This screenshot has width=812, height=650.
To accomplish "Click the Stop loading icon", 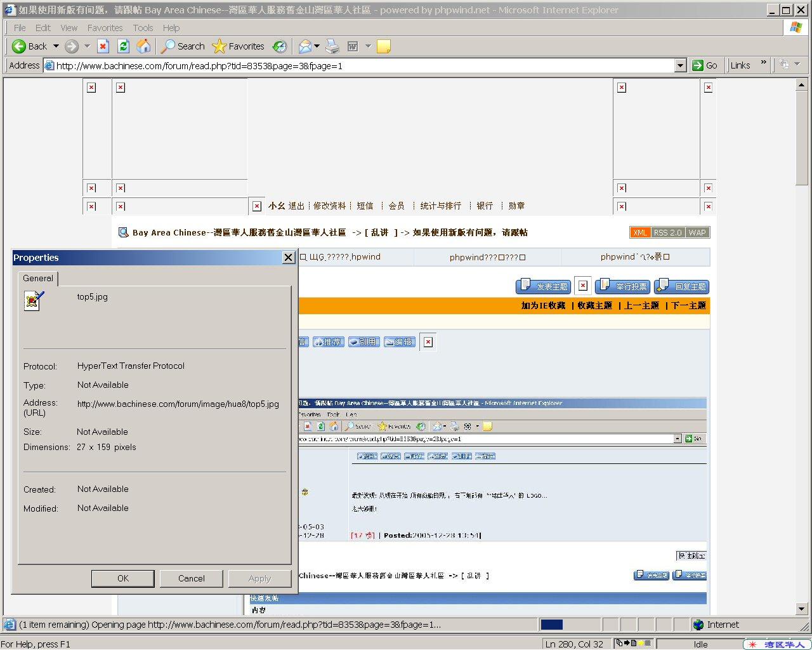I will [x=103, y=46].
